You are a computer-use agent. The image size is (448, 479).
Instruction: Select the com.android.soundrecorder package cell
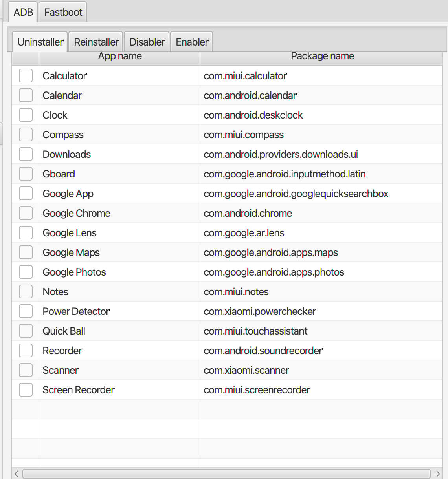point(321,350)
